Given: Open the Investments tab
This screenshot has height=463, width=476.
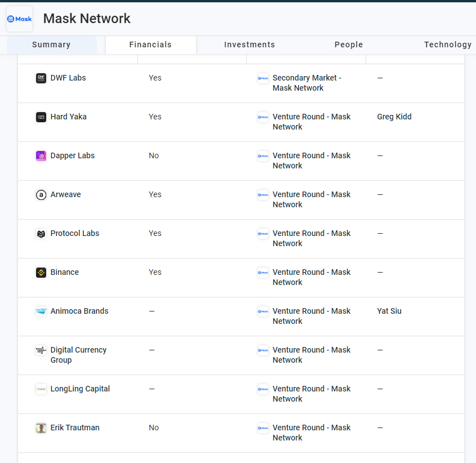Looking at the screenshot, I should 249,44.
